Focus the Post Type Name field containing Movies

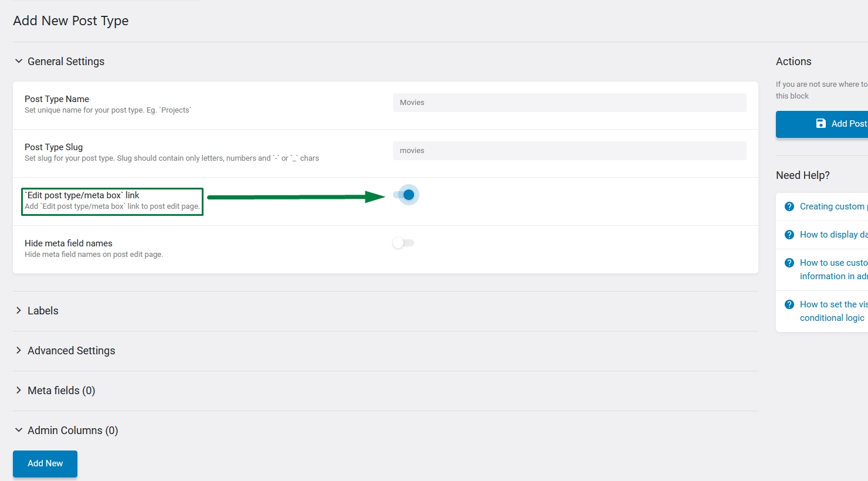click(569, 103)
